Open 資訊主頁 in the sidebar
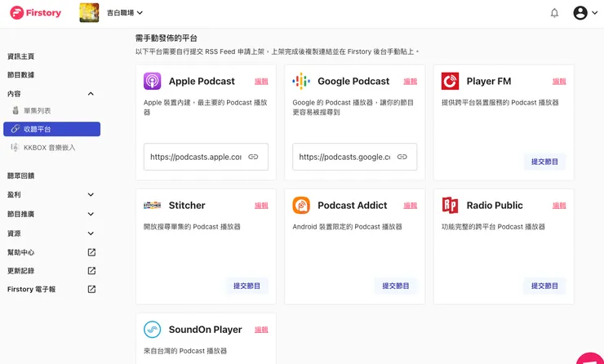This screenshot has width=604, height=364. (20, 56)
